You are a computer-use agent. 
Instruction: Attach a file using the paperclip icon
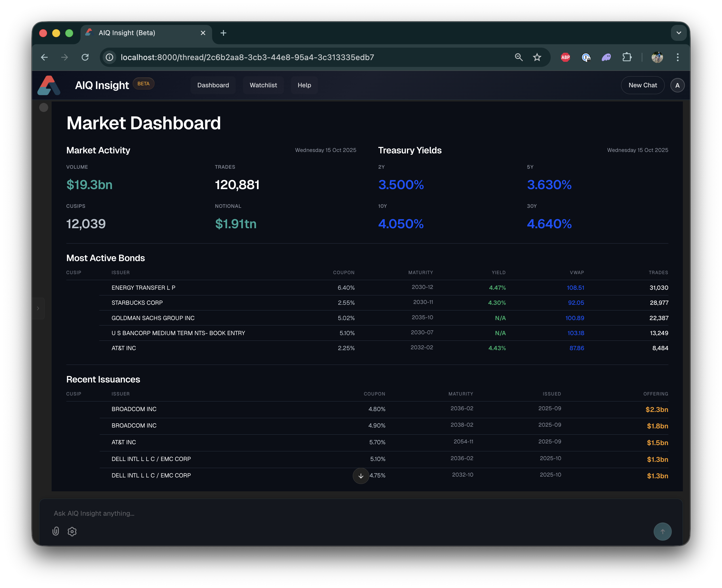(56, 531)
